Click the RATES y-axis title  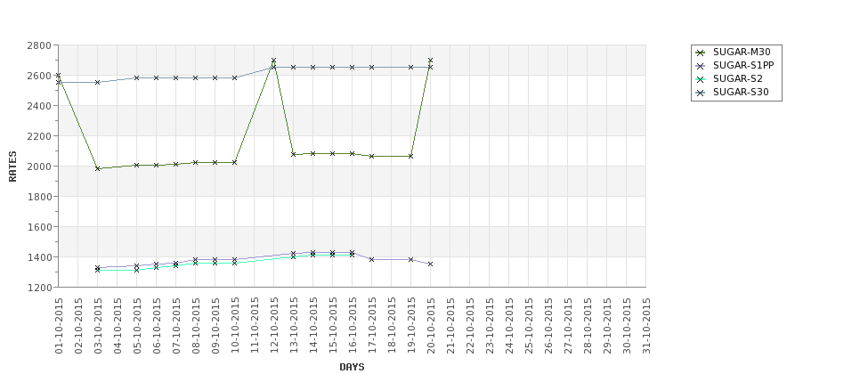point(12,167)
